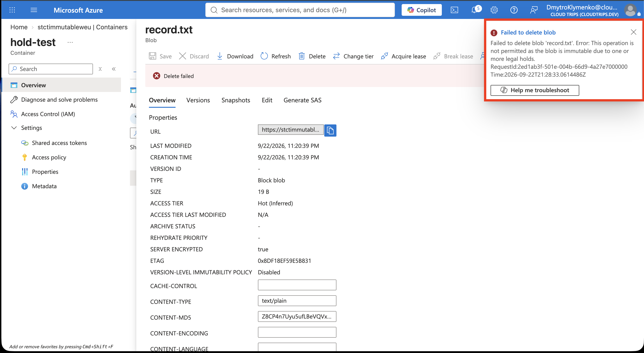Open container Properties menu item

pos(45,172)
